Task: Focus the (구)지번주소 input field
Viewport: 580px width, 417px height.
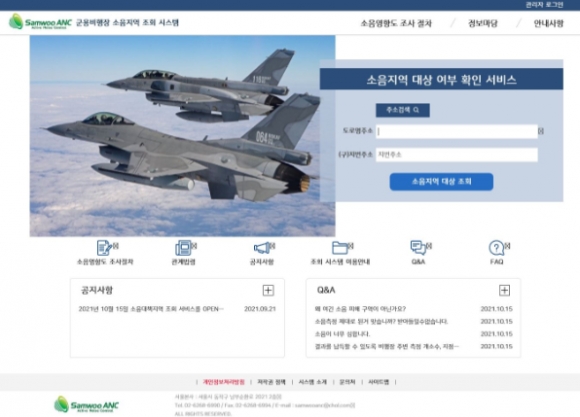Action: pyautogui.click(x=457, y=155)
